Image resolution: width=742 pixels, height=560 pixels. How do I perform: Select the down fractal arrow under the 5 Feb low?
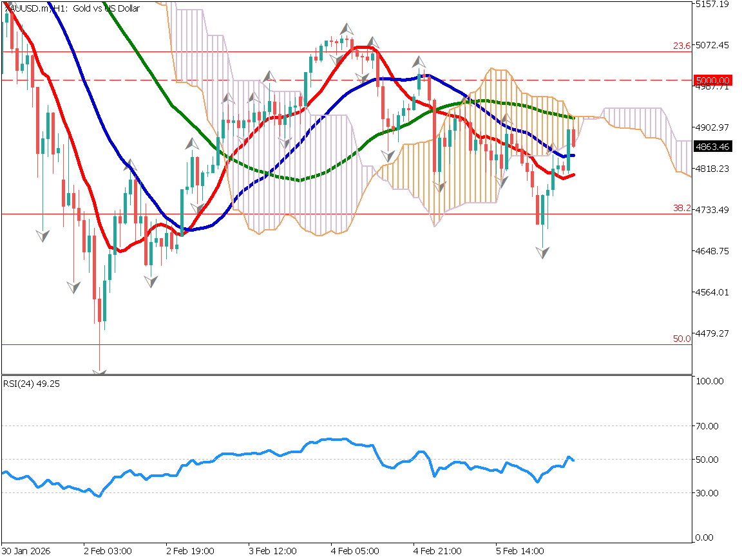pyautogui.click(x=543, y=252)
